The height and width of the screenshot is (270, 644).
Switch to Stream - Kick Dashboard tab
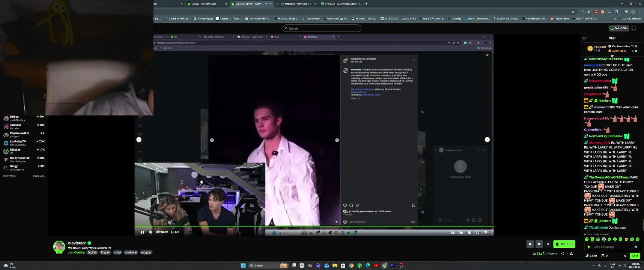click(x=207, y=4)
